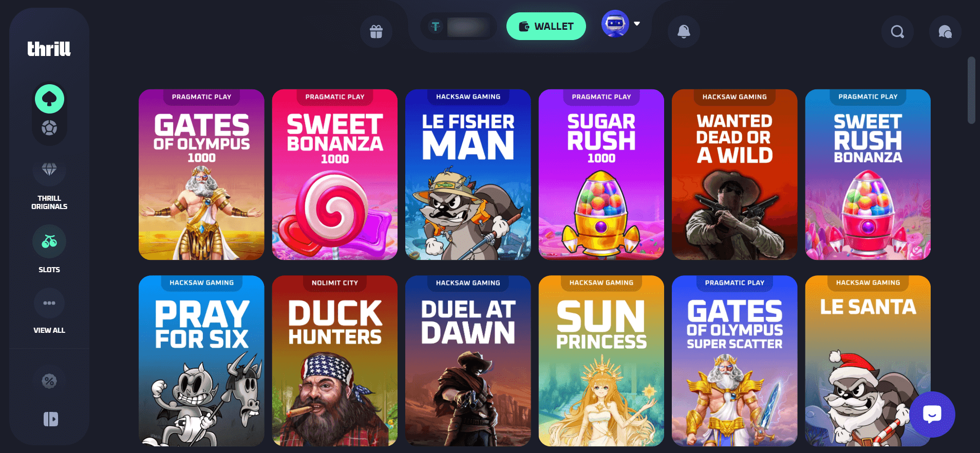Open the promotions percent badge icon
The image size is (980, 453).
point(49,381)
